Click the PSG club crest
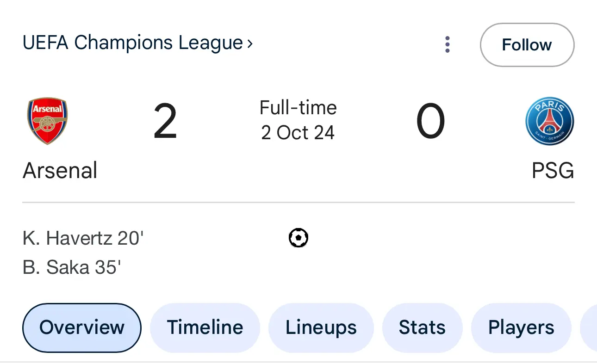The width and height of the screenshot is (597, 364). 550,121
